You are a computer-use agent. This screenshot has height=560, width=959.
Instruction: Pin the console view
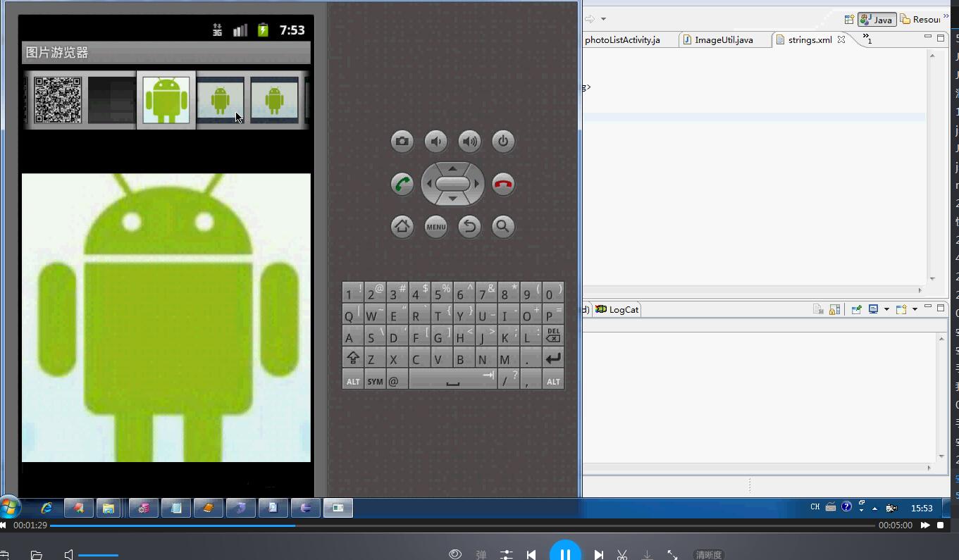pyautogui.click(x=857, y=309)
